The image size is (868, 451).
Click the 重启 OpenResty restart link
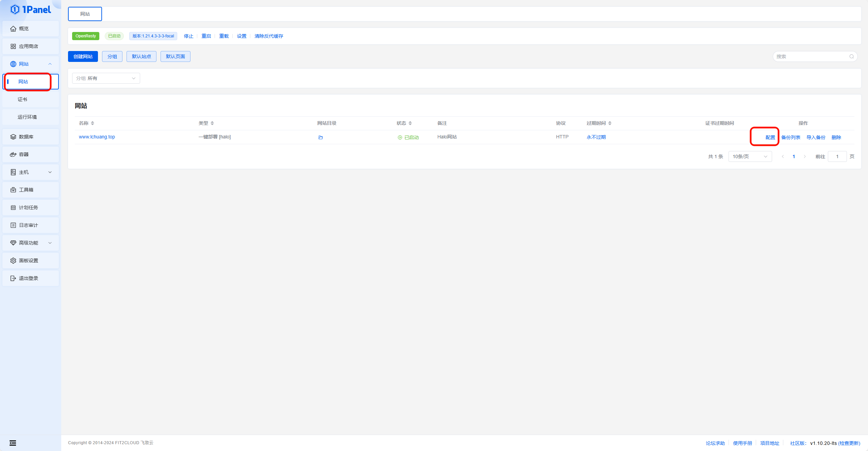(206, 36)
